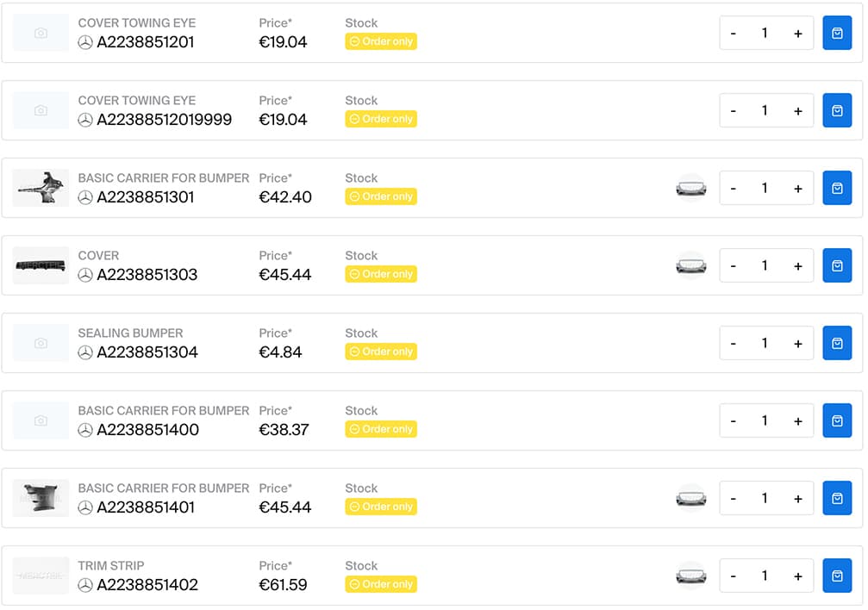Click quantity field for A2238851400
This screenshot has height=610, width=868.
(765, 420)
